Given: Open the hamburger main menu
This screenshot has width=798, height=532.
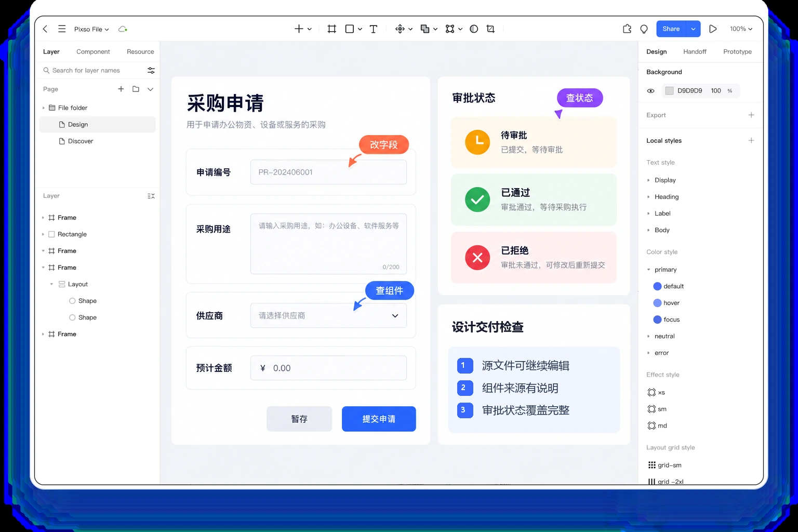Looking at the screenshot, I should [x=62, y=29].
